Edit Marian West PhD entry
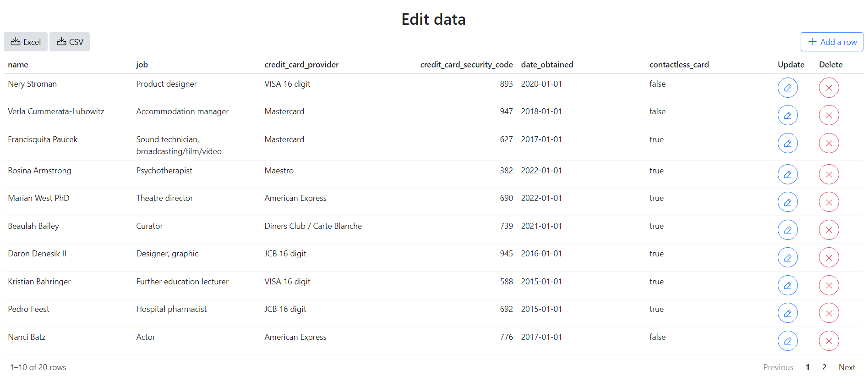 click(787, 202)
